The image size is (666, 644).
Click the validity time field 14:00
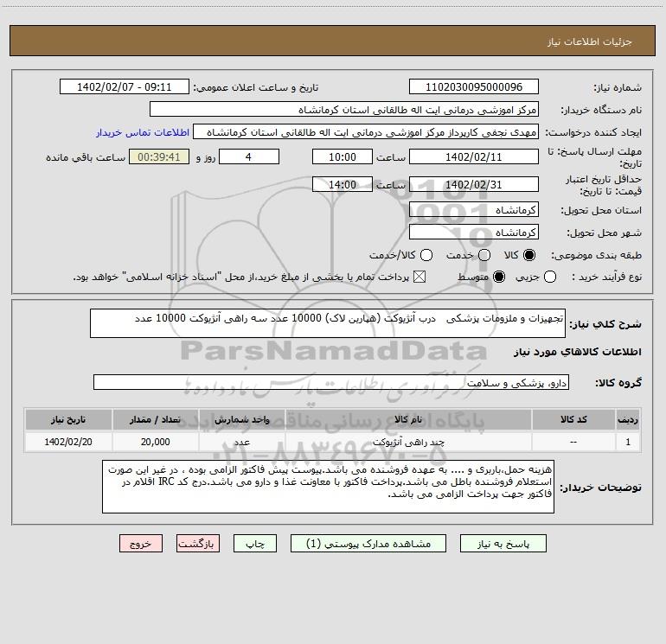343,184
